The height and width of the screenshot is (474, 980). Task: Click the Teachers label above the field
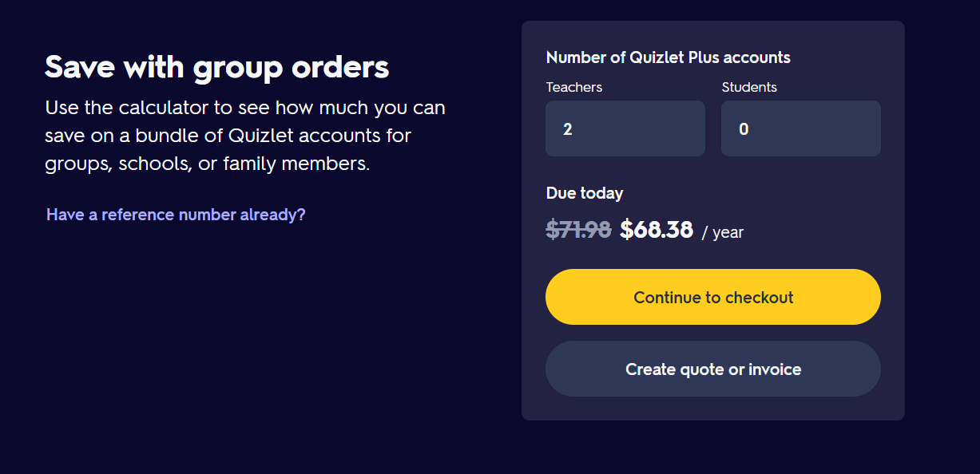click(573, 87)
